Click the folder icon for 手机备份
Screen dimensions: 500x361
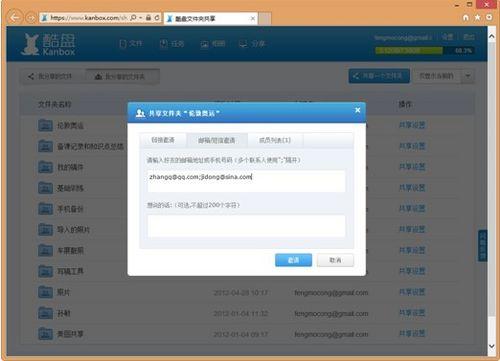(45, 209)
